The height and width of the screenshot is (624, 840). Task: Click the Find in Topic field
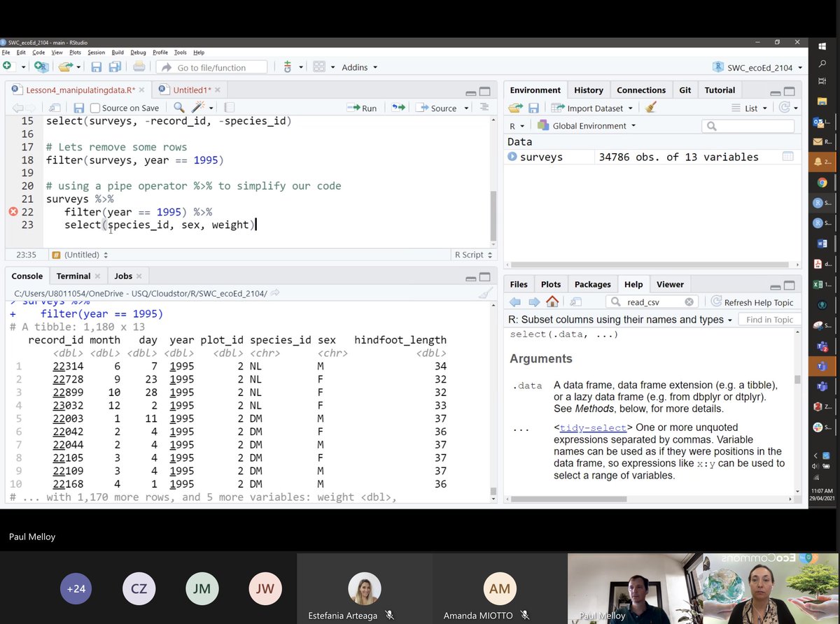pos(769,320)
